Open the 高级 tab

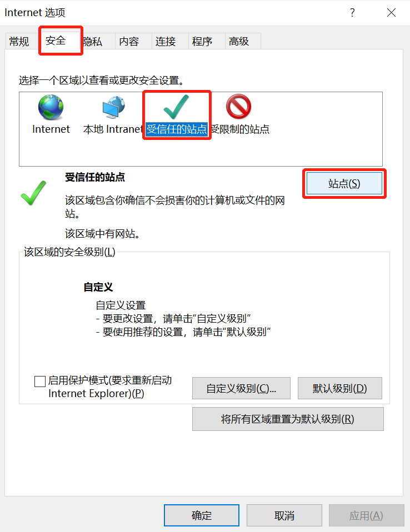tap(239, 42)
